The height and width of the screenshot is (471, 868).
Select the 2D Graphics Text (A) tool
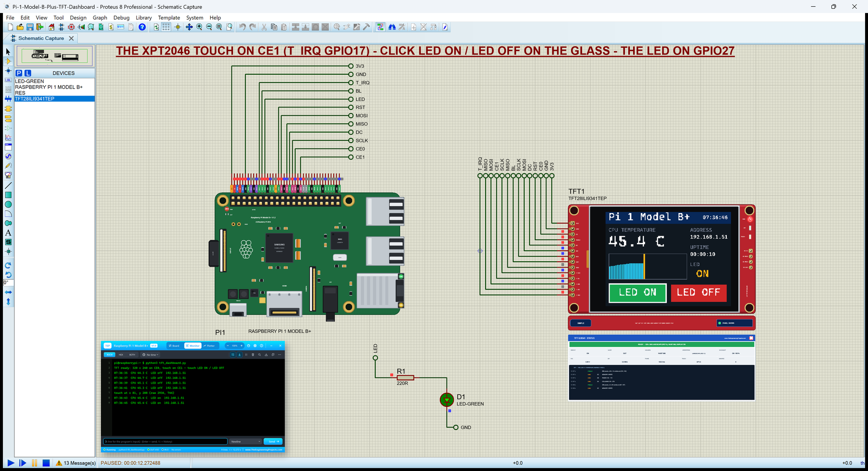(8, 233)
